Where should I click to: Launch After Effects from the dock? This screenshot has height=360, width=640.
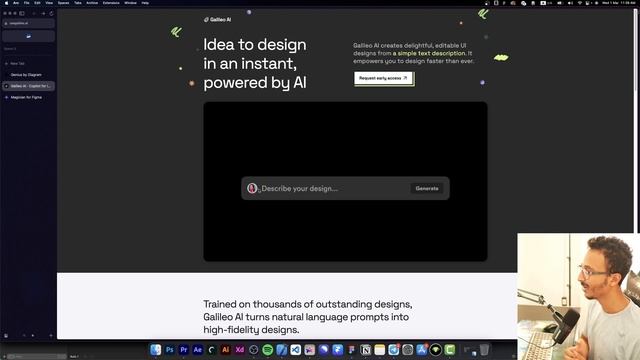tap(198, 350)
